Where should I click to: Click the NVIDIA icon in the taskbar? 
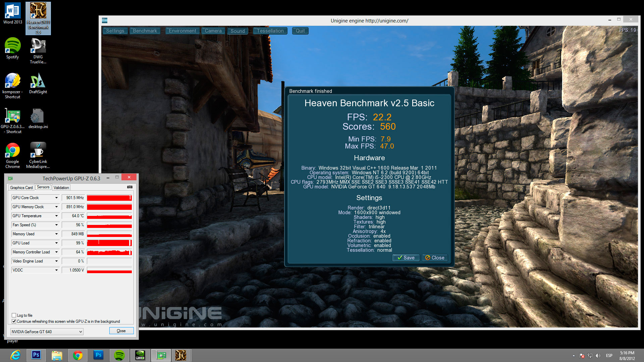(140, 355)
